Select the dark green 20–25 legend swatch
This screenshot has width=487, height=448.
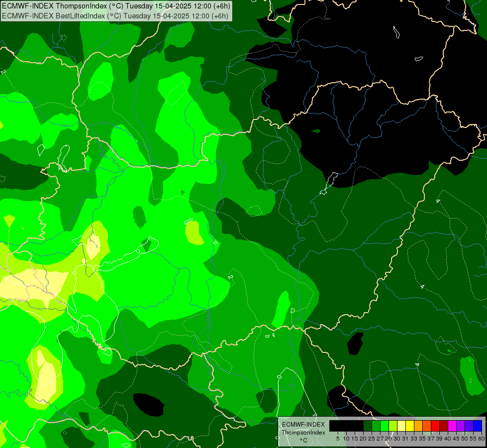click(x=368, y=426)
